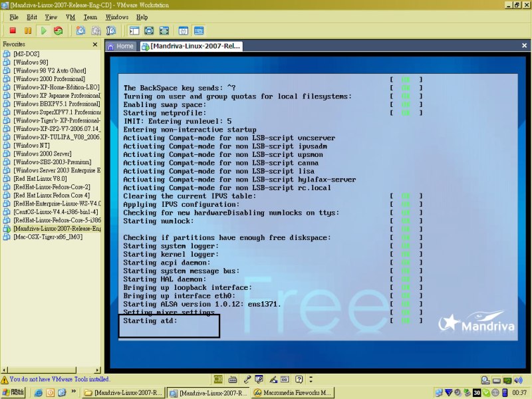Click the VMware sound status icon
Viewport: 532px width, 399px height.
(518, 380)
